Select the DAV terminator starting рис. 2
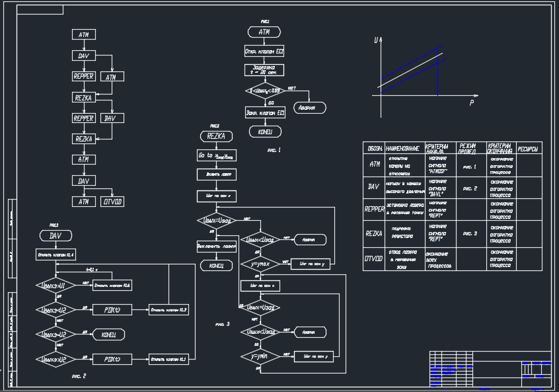The height and width of the screenshot is (392, 559). (56, 236)
